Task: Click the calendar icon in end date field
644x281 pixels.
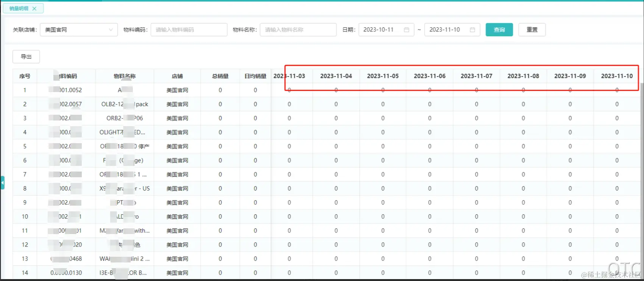Action: click(472, 30)
